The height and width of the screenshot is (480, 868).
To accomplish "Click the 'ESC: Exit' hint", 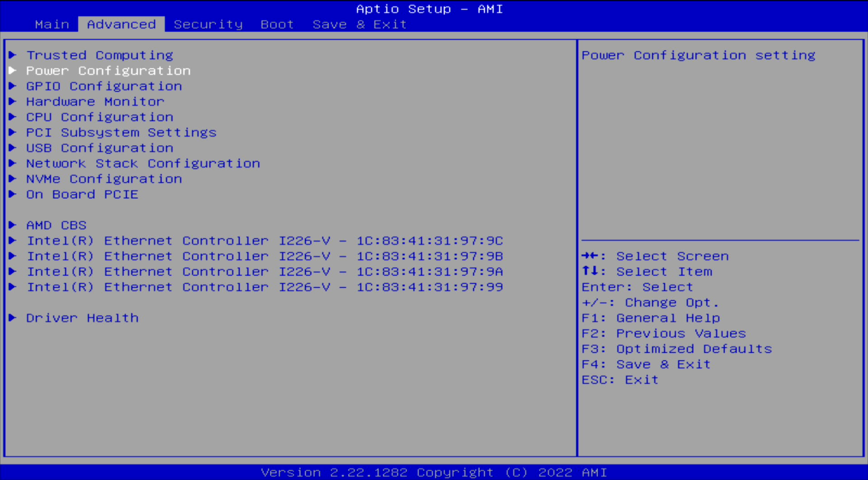I will point(620,380).
